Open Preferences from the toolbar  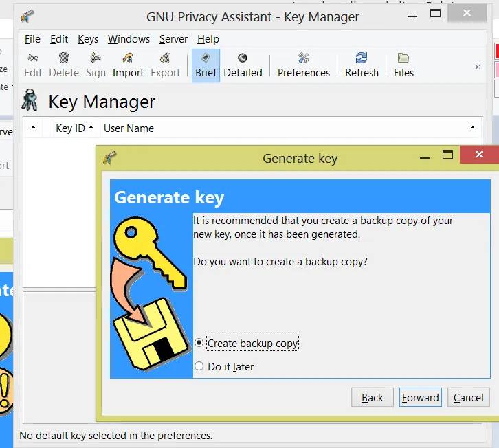tap(304, 65)
